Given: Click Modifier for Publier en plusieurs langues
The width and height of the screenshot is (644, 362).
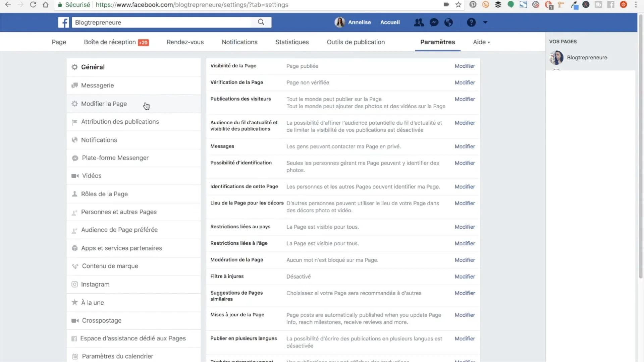Looking at the screenshot, I should tap(465, 339).
